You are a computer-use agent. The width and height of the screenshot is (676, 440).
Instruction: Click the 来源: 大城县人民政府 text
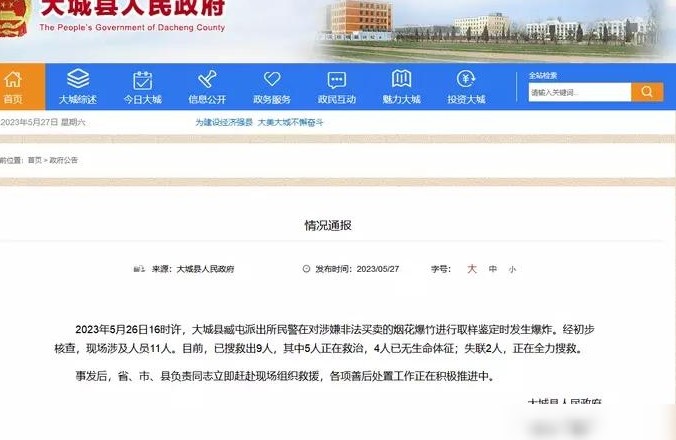pyautogui.click(x=193, y=269)
